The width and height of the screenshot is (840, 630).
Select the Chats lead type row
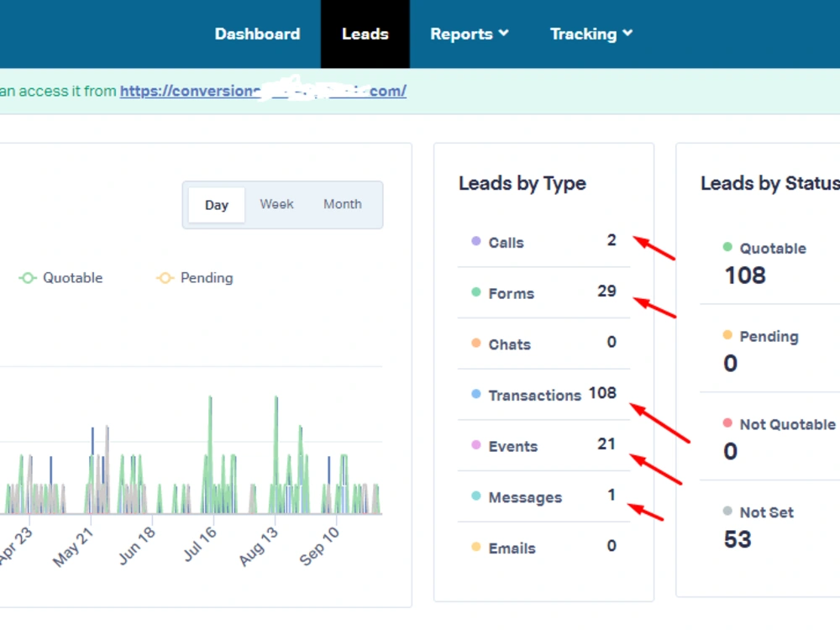point(543,344)
